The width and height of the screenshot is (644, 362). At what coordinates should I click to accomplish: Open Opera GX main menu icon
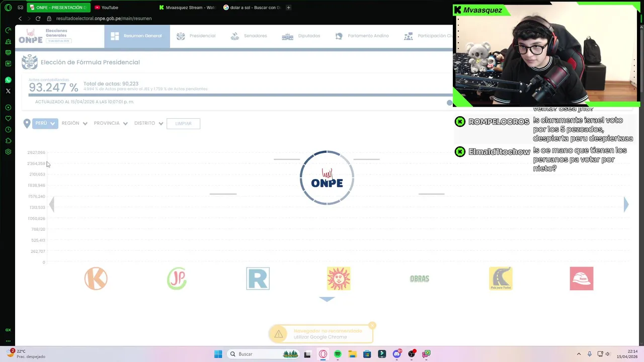tap(8, 8)
